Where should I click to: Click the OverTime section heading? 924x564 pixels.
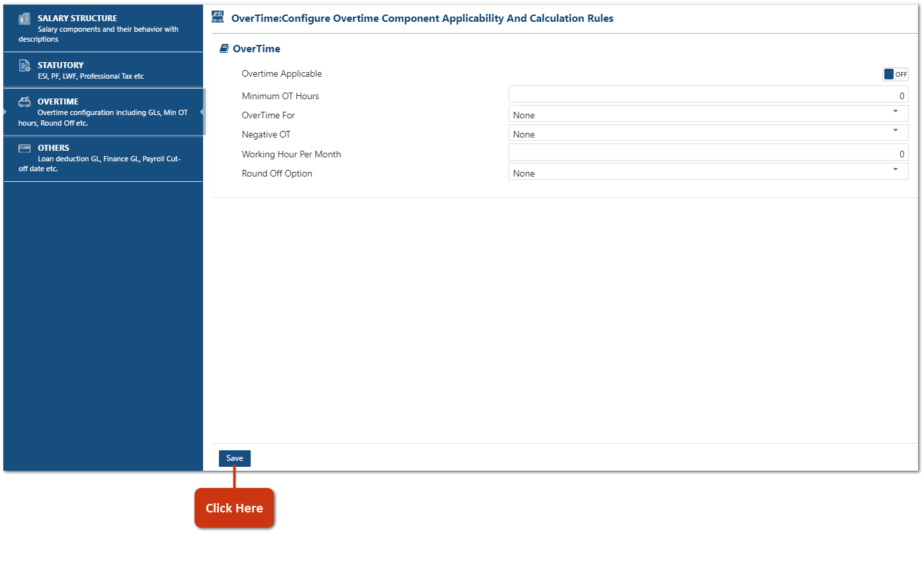pos(257,49)
